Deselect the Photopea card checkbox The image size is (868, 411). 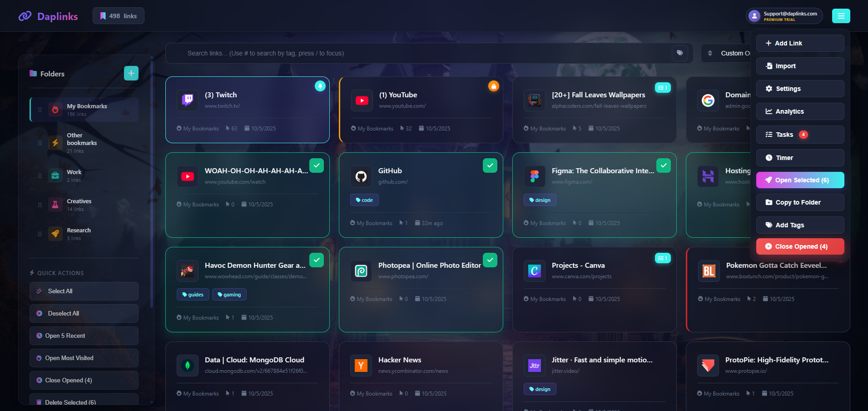[490, 260]
